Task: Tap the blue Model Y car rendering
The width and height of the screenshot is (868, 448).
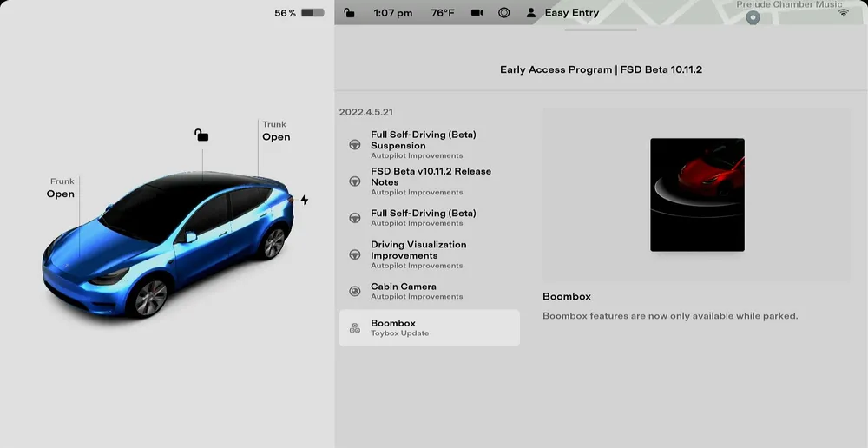Action: [168, 244]
